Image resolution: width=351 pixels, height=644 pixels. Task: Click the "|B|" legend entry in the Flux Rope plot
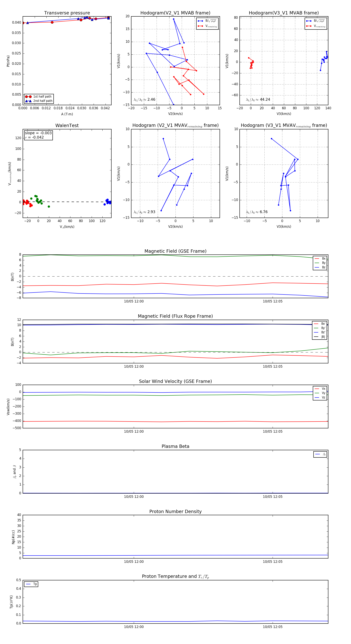(x=320, y=337)
